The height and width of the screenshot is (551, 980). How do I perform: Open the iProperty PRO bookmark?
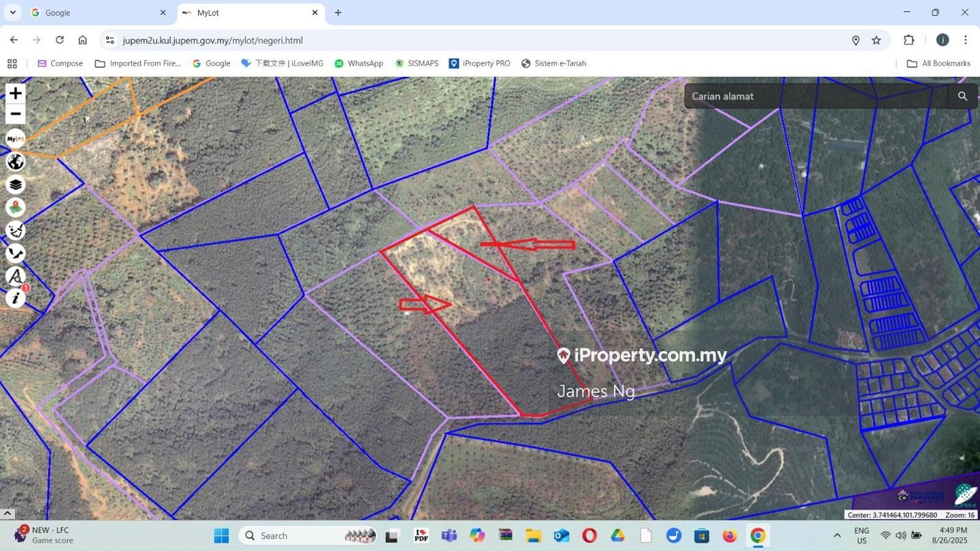click(479, 63)
